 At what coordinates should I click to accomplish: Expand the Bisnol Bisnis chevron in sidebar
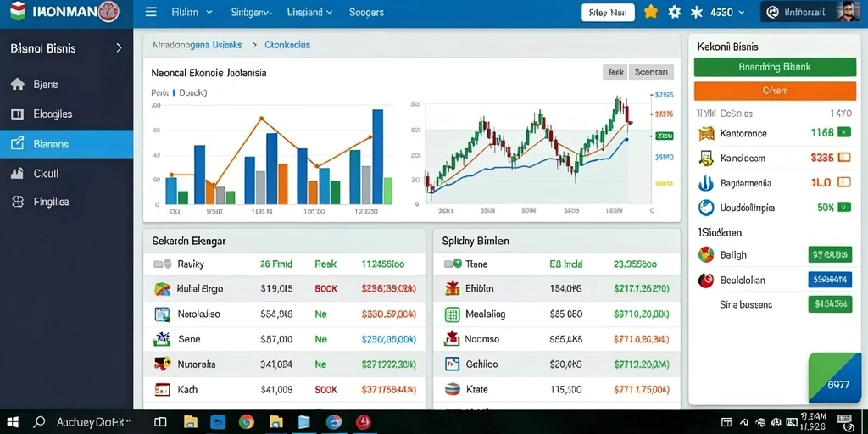pyautogui.click(x=119, y=48)
